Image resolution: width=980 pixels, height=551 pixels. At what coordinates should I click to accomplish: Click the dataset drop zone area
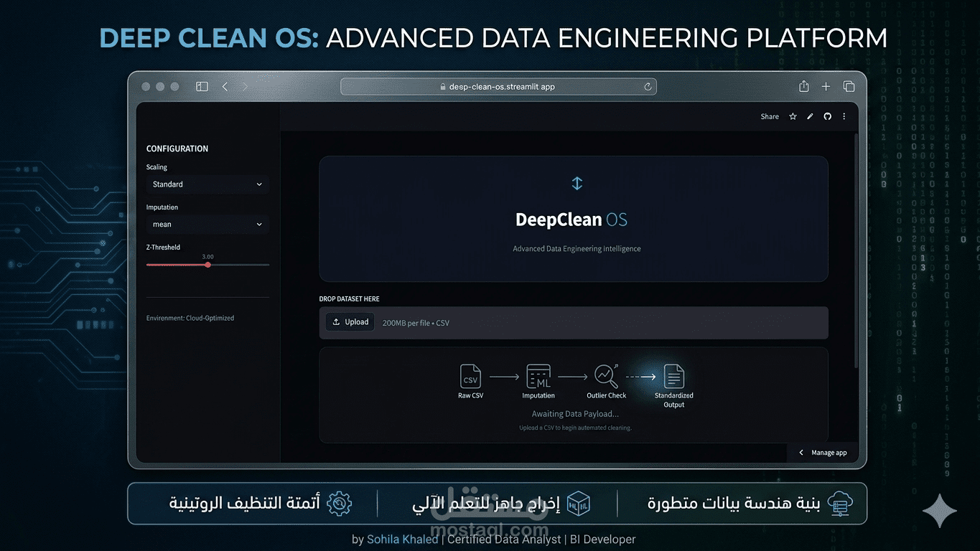[574, 323]
